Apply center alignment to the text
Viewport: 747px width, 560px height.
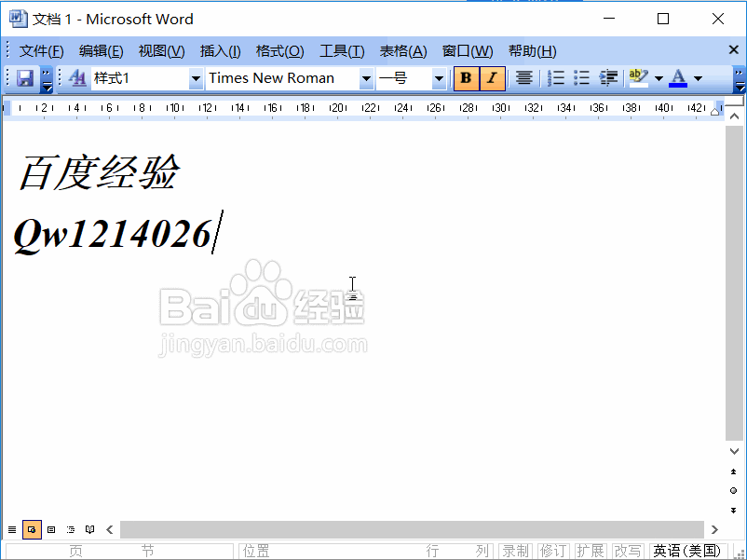point(523,78)
